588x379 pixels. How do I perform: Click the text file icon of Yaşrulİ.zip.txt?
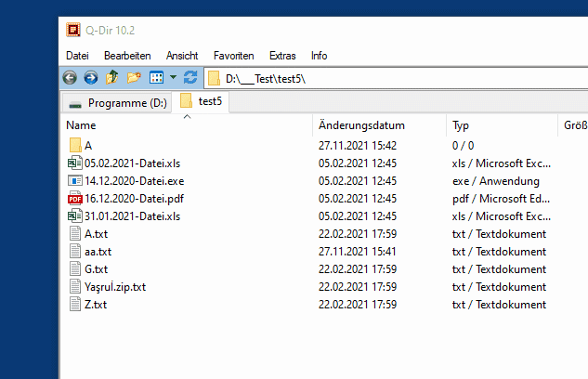coord(75,286)
